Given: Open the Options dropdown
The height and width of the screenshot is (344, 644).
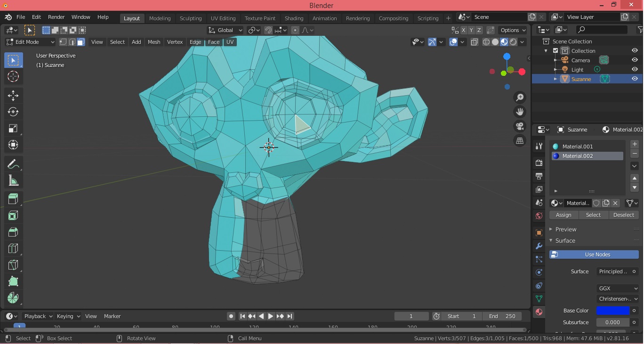Looking at the screenshot, I should [513, 30].
